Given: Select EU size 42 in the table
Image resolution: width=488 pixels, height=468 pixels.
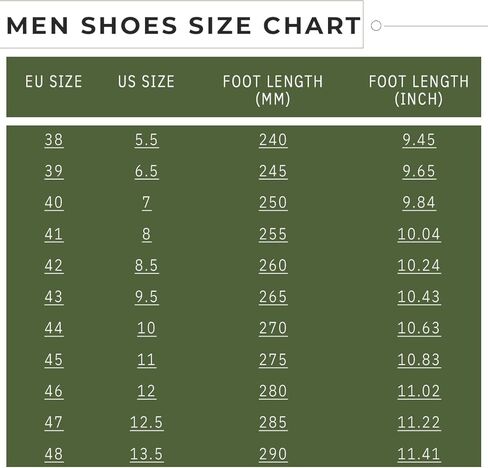Looking at the screenshot, I should point(54,265).
